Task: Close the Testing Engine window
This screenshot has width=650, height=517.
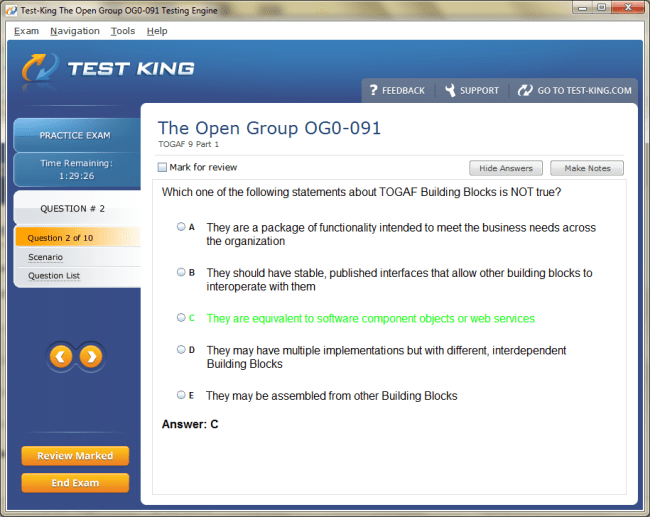Action: (628, 8)
